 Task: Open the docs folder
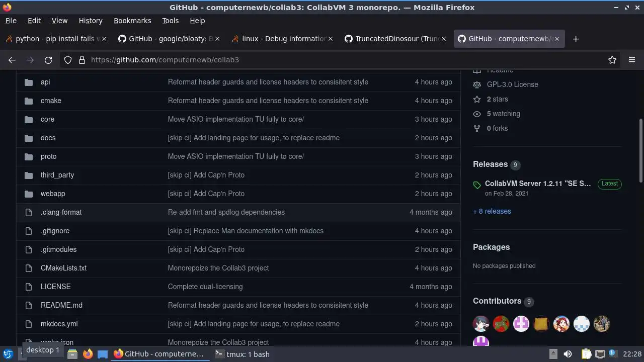pos(48,138)
